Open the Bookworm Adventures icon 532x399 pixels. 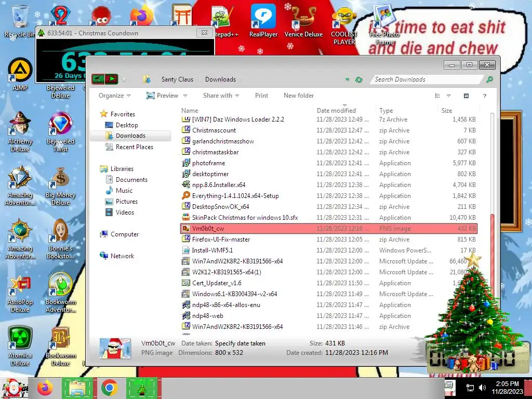(x=60, y=292)
